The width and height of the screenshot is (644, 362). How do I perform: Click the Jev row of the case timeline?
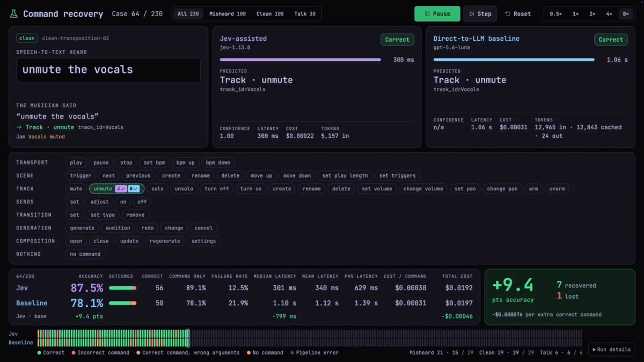310,334
